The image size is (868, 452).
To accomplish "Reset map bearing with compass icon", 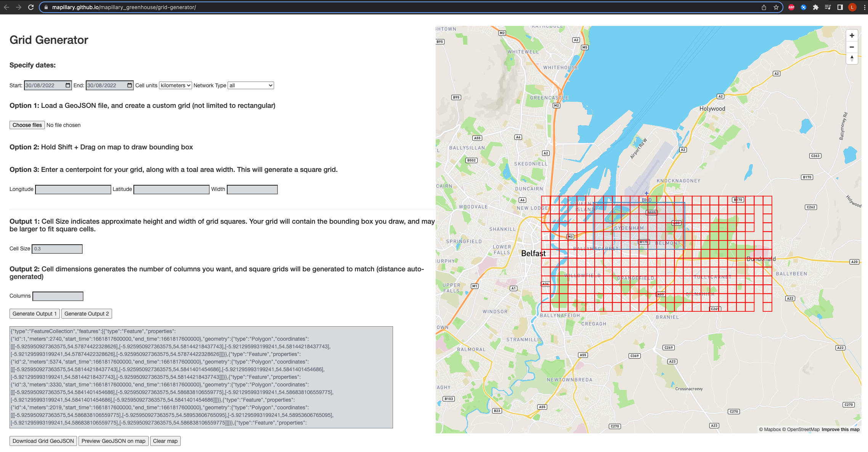I will 852,58.
